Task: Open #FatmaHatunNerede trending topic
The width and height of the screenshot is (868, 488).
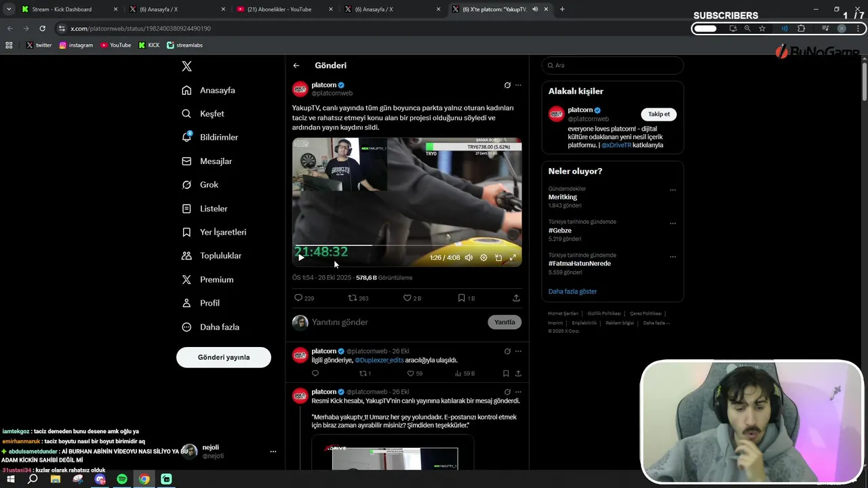Action: [x=580, y=264]
